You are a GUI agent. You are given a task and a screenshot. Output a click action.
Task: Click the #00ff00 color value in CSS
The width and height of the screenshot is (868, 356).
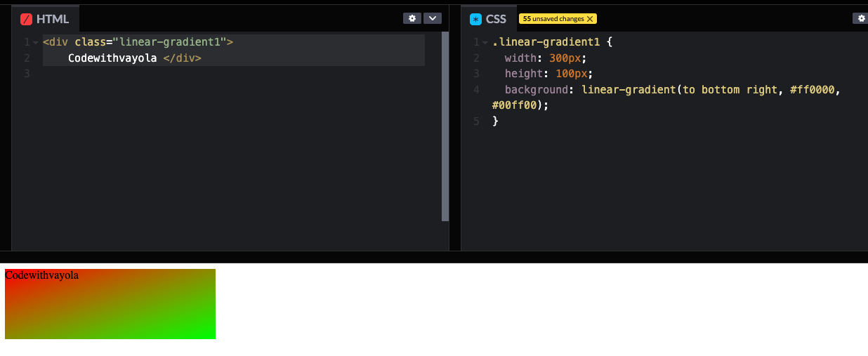coord(515,105)
